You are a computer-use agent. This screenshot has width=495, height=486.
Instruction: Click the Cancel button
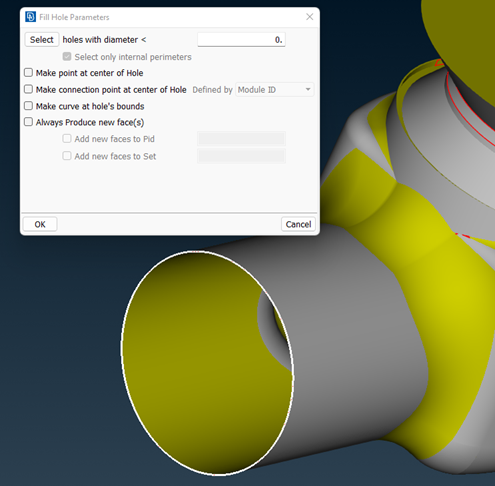coord(298,224)
